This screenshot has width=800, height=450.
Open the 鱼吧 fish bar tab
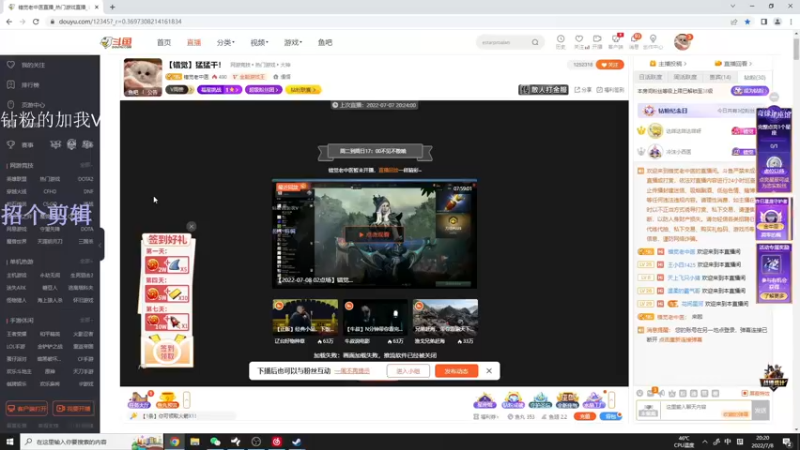325,42
